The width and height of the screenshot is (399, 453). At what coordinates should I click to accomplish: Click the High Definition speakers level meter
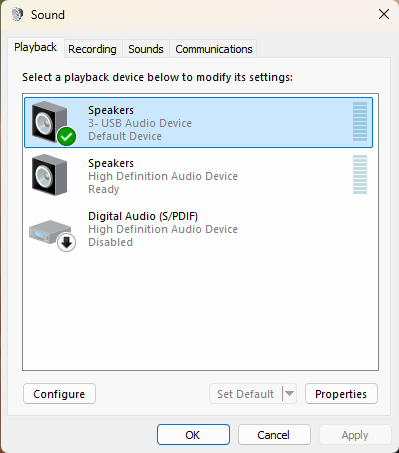tap(360, 175)
